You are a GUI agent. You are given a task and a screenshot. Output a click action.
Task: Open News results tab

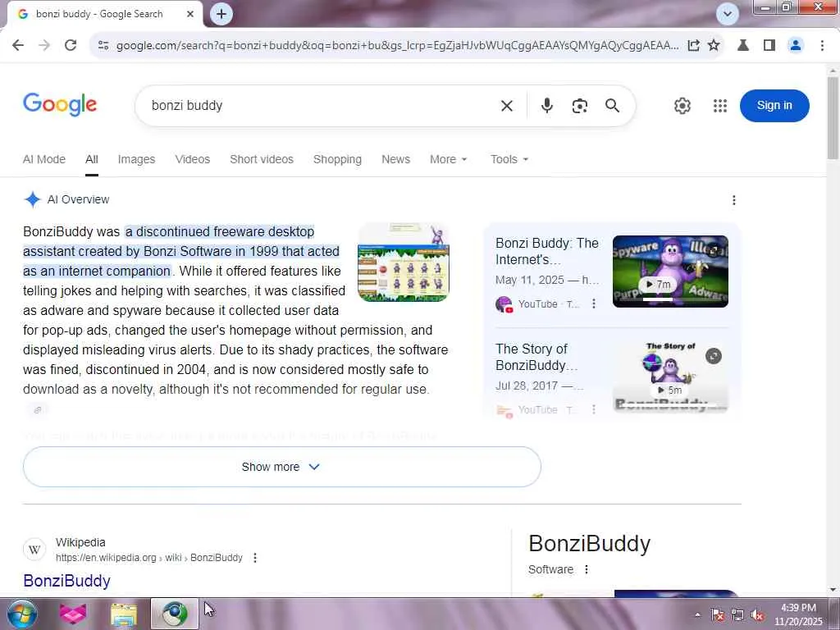395,159
